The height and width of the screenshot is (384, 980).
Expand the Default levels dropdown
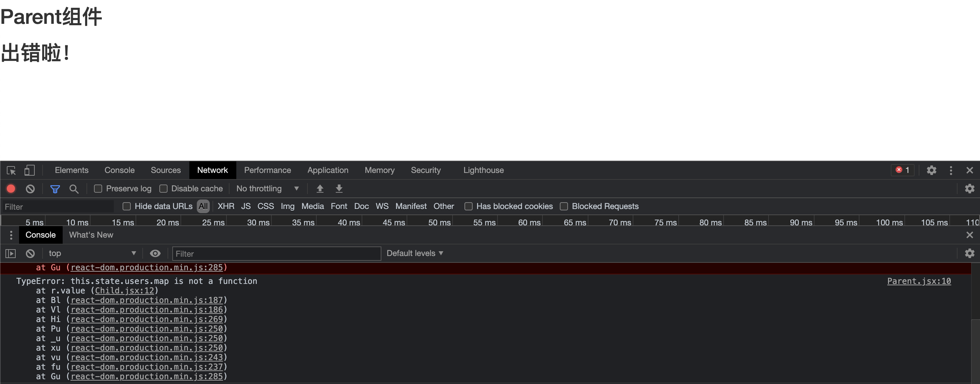[x=415, y=253]
